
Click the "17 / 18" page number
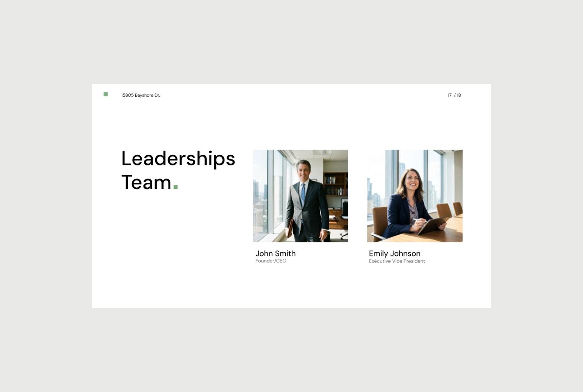point(454,95)
